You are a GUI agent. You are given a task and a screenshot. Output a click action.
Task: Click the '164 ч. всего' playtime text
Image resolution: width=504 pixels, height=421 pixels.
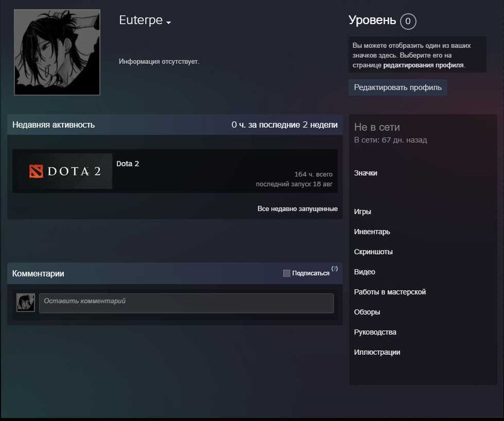(x=313, y=174)
